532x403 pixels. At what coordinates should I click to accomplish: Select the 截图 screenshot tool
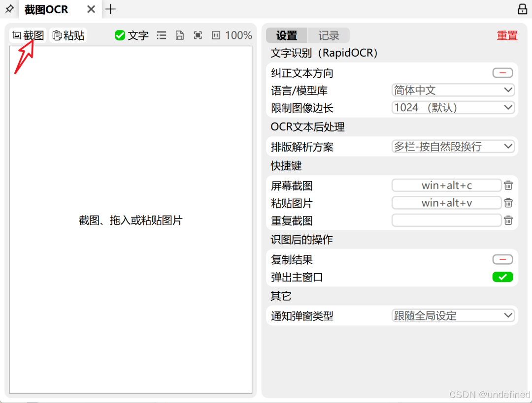(28, 35)
